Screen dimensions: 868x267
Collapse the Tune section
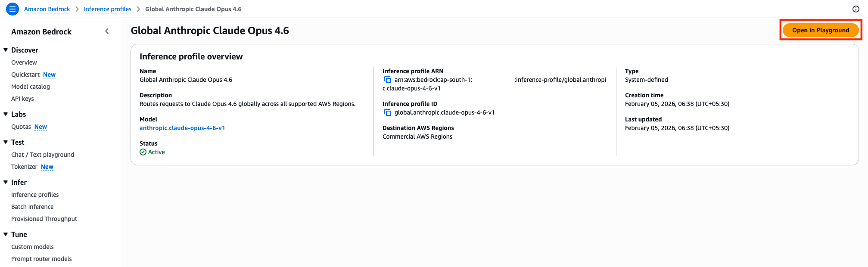[x=6, y=234]
